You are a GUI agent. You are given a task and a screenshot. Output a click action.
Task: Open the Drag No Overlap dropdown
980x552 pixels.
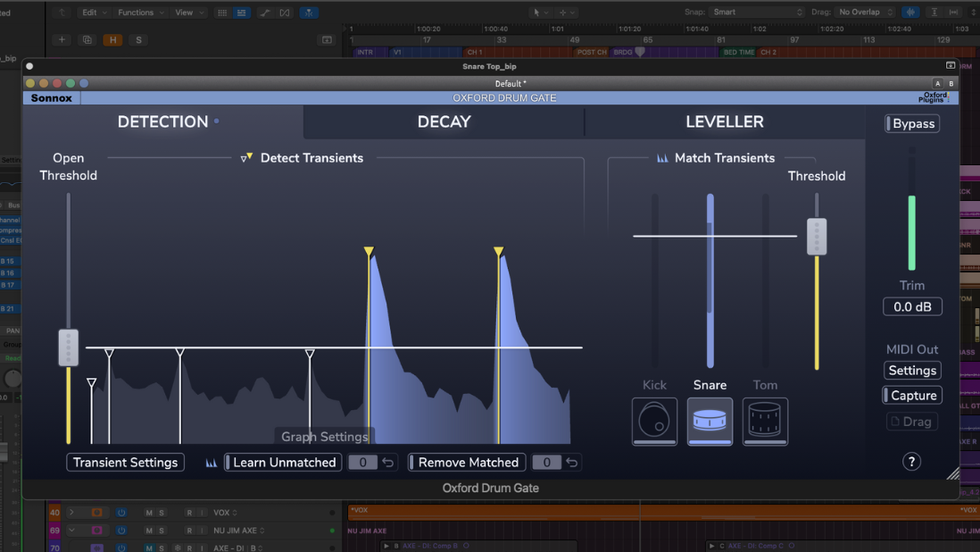867,12
